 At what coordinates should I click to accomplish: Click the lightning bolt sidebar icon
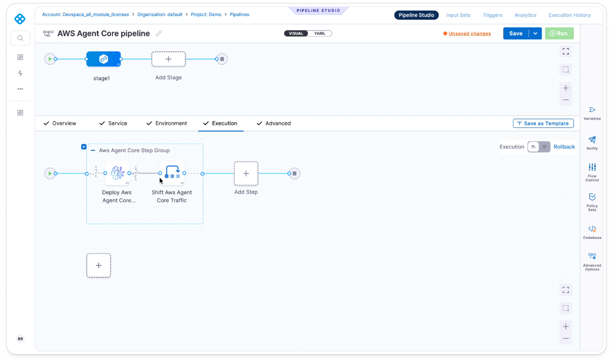pos(20,73)
